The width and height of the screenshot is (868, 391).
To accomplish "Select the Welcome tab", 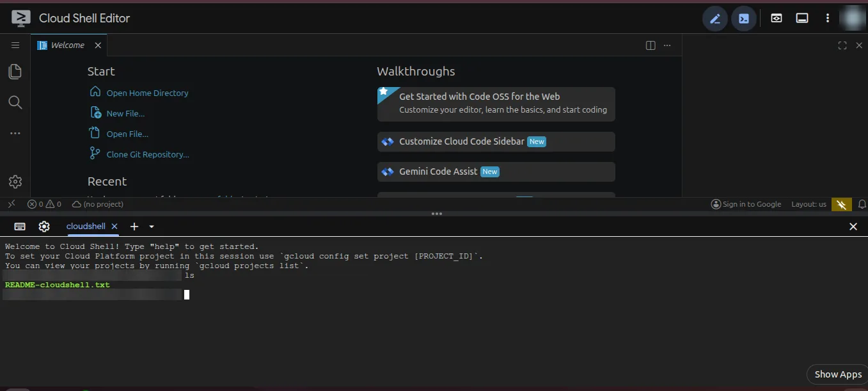I will (68, 45).
